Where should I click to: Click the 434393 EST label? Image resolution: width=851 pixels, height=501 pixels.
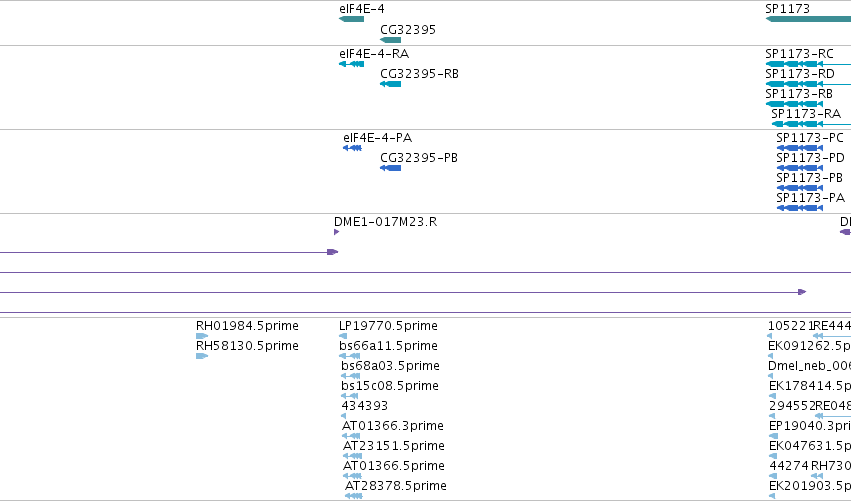(365, 405)
